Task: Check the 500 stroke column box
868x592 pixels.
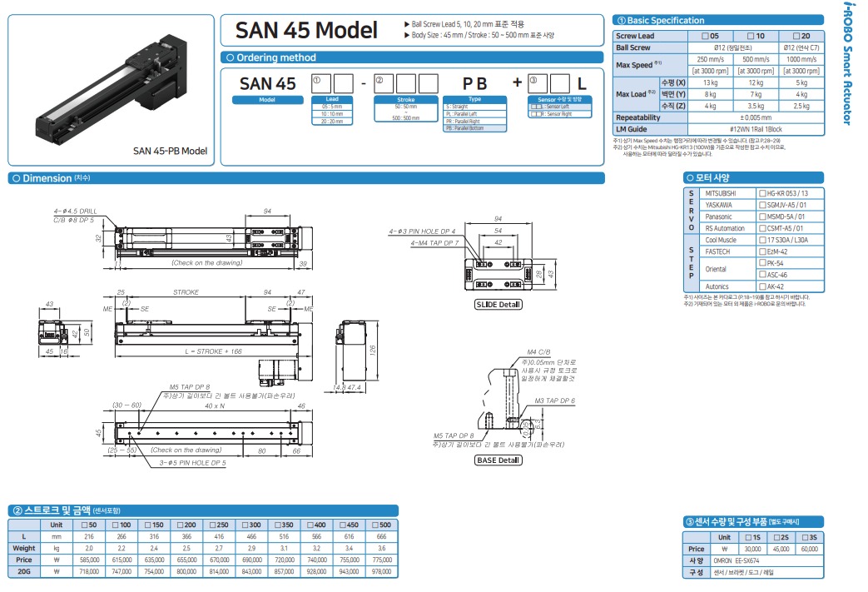Action: [x=376, y=525]
